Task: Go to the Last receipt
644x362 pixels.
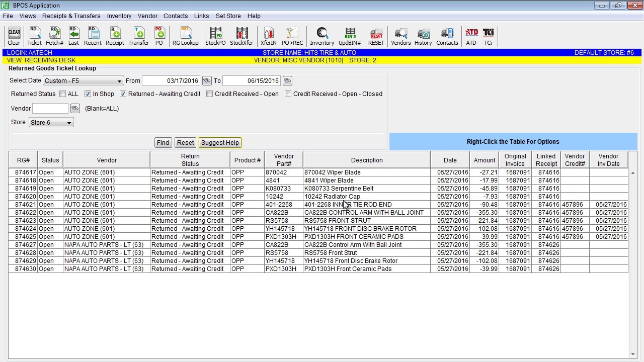Action: point(73,36)
